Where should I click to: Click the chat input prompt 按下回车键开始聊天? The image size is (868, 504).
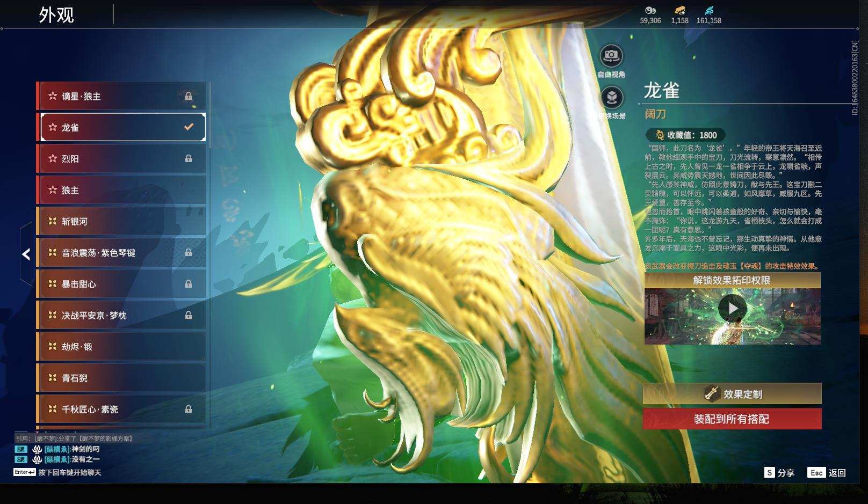[70, 472]
